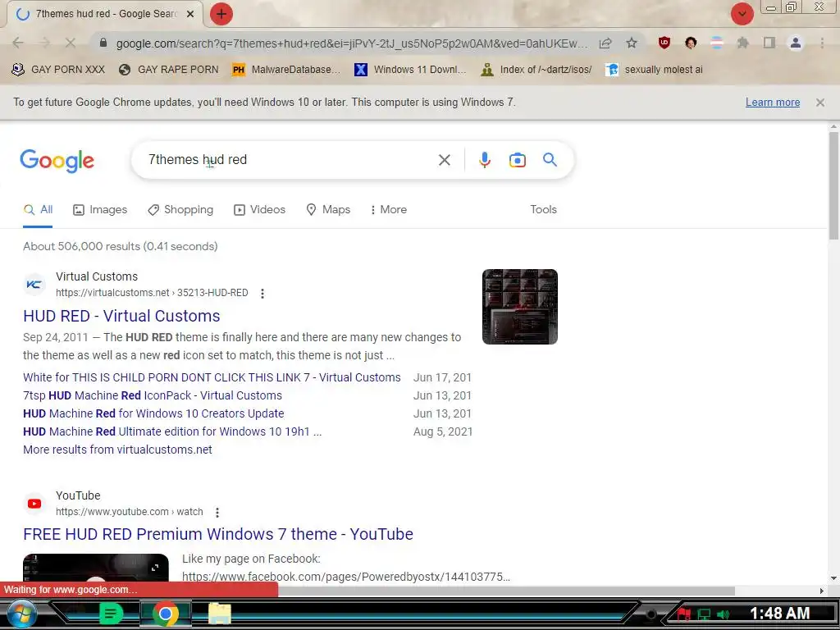Open the Windows Start menu orb
Image resolution: width=840 pixels, height=630 pixels.
click(x=21, y=614)
